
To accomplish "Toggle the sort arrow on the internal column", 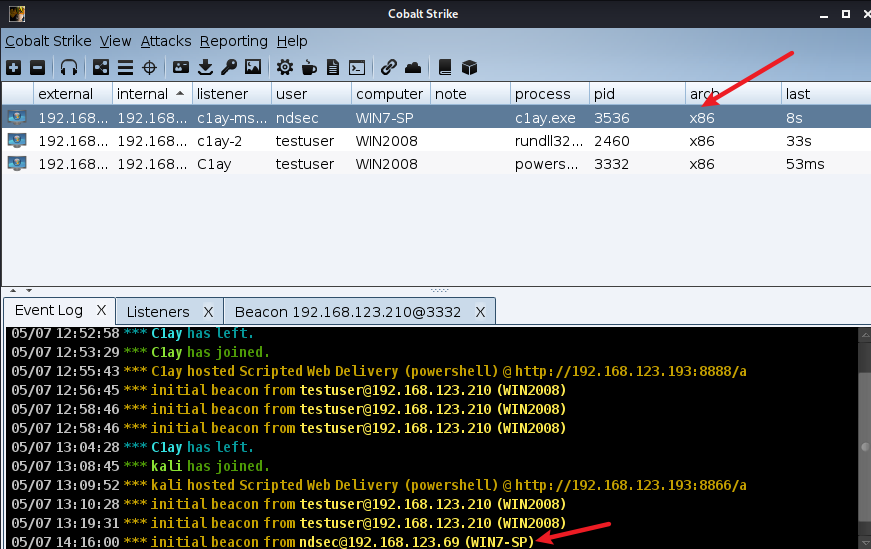I will (x=180, y=93).
